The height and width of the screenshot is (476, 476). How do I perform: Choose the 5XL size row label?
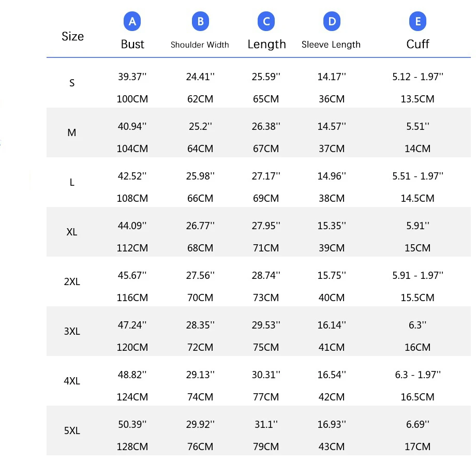(x=72, y=430)
